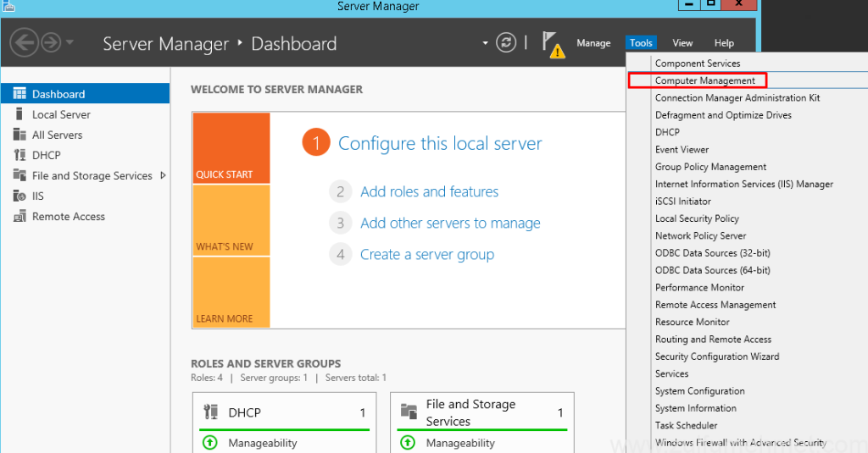Screen dimensions: 868x453
Task: Expand File and Storage Services submenu arrow
Action: click(x=163, y=175)
